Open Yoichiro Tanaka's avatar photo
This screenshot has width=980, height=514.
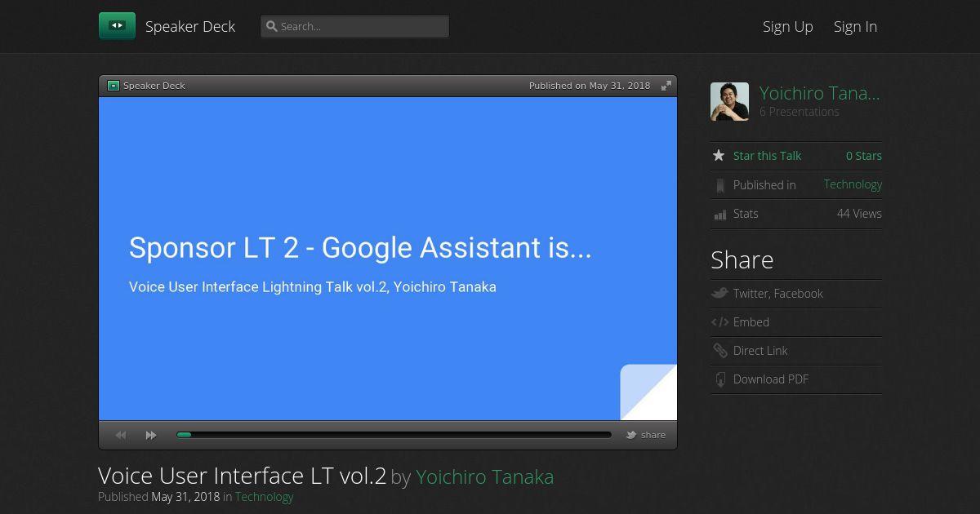pyautogui.click(x=729, y=102)
